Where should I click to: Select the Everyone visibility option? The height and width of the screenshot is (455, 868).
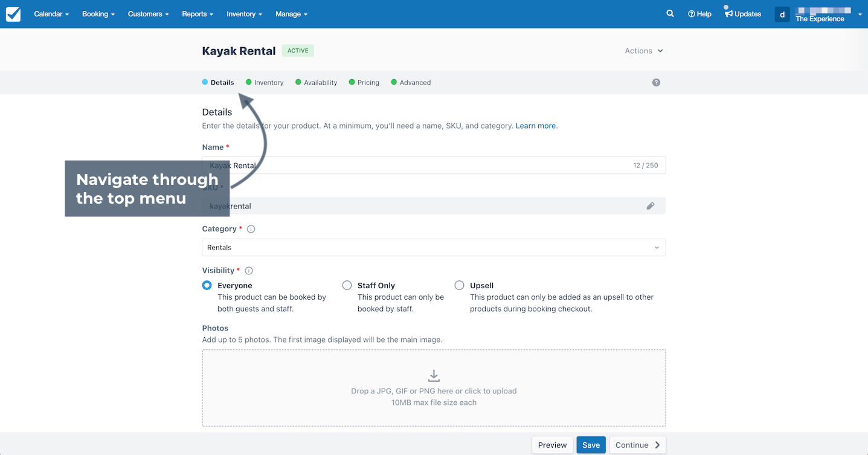click(x=207, y=285)
